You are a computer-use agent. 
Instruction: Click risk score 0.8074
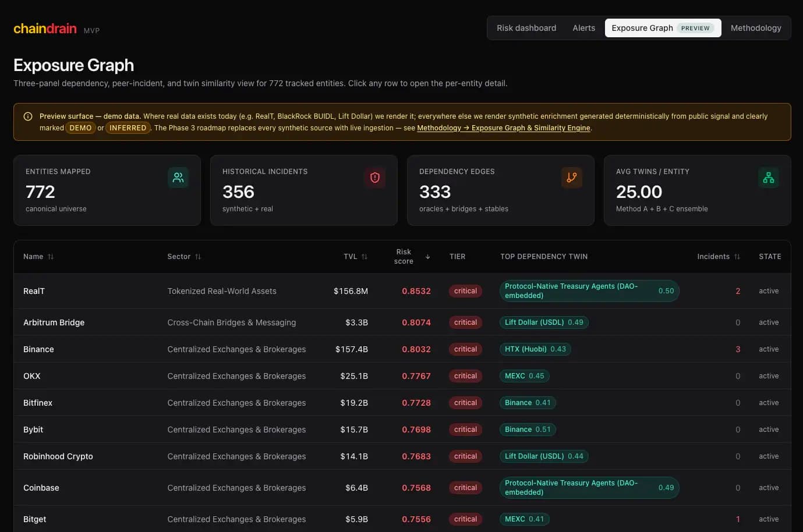pos(416,322)
